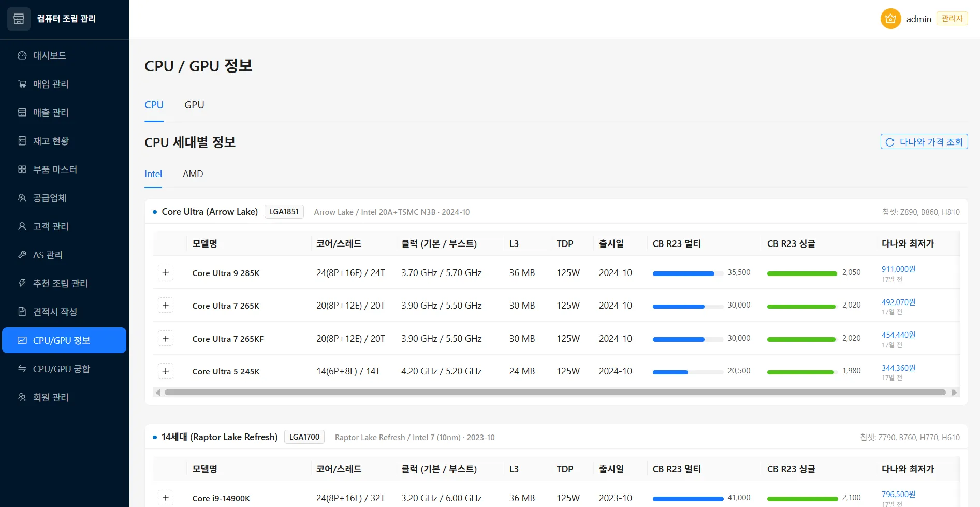Click the horizontal scrollbar right arrow
Viewport: 980px width, 507px height.
click(x=954, y=393)
